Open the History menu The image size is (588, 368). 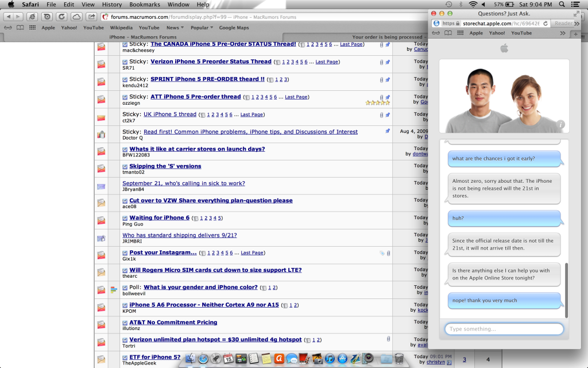tap(112, 4)
